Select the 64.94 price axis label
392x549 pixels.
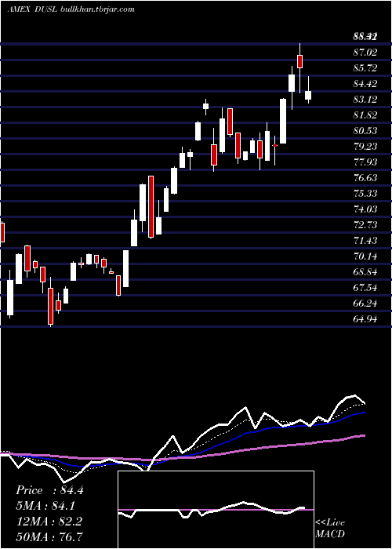[x=365, y=319]
